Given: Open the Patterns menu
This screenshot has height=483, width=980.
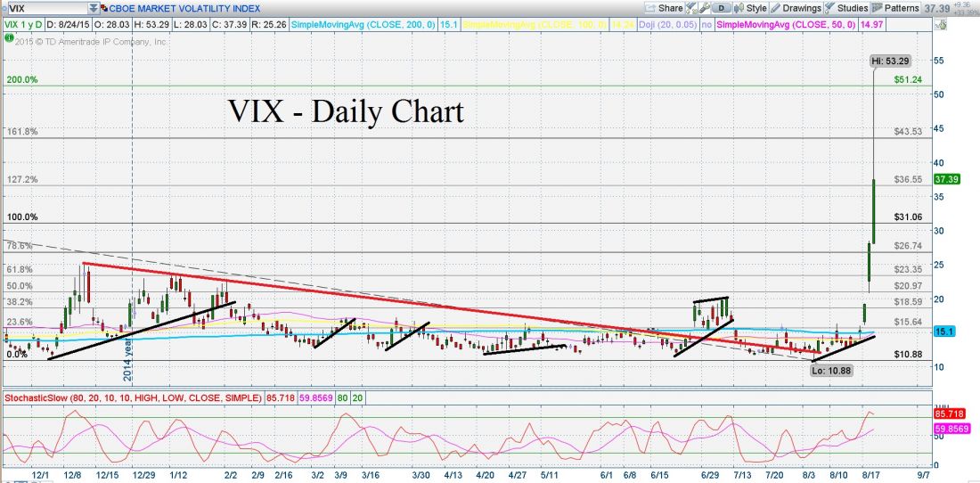Looking at the screenshot, I should (896, 8).
